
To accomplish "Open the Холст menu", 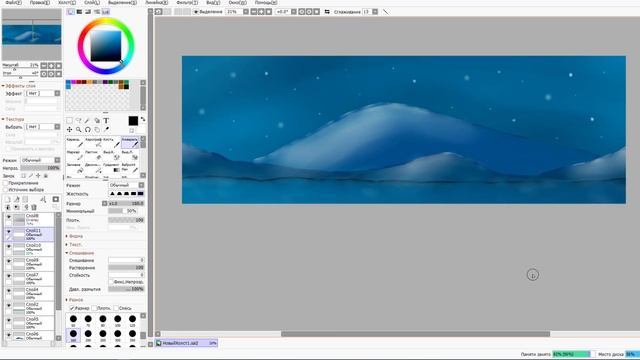I will pyautogui.click(x=67, y=2).
